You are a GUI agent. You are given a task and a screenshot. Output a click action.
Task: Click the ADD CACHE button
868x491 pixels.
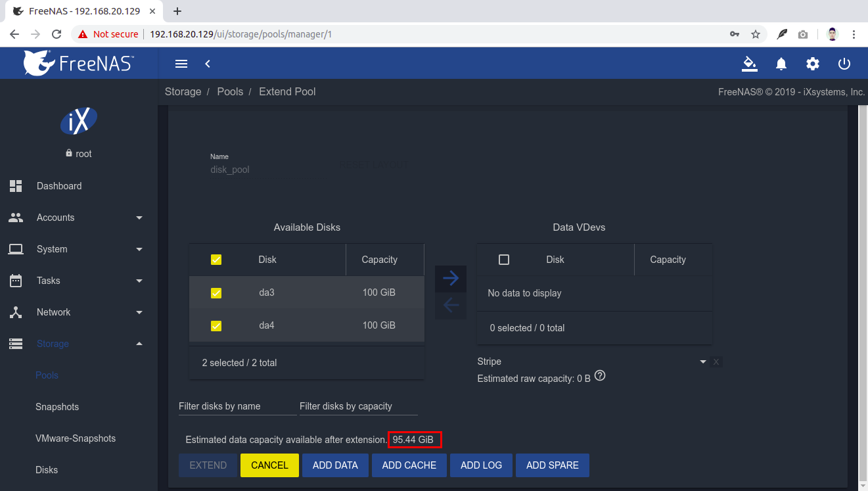[409, 465]
